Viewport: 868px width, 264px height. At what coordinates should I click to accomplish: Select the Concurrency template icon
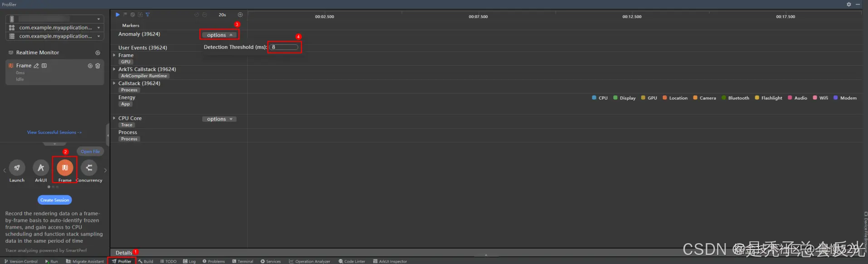pos(89,168)
